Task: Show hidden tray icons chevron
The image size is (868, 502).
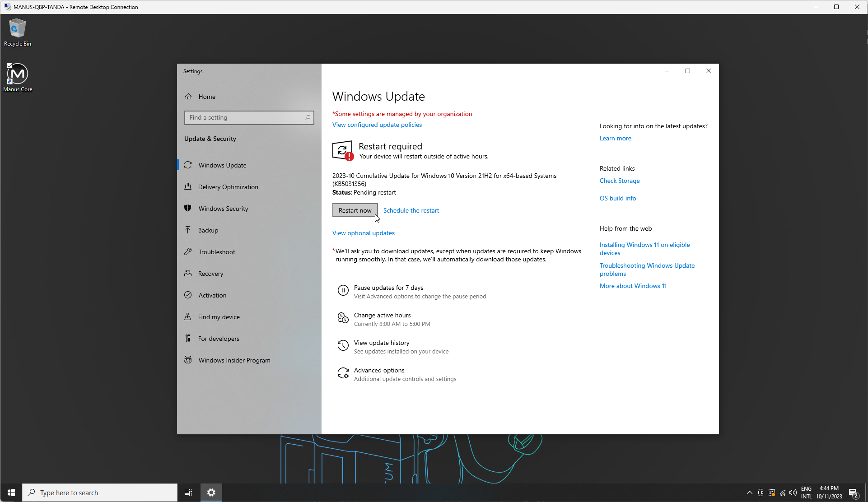Action: tap(749, 493)
